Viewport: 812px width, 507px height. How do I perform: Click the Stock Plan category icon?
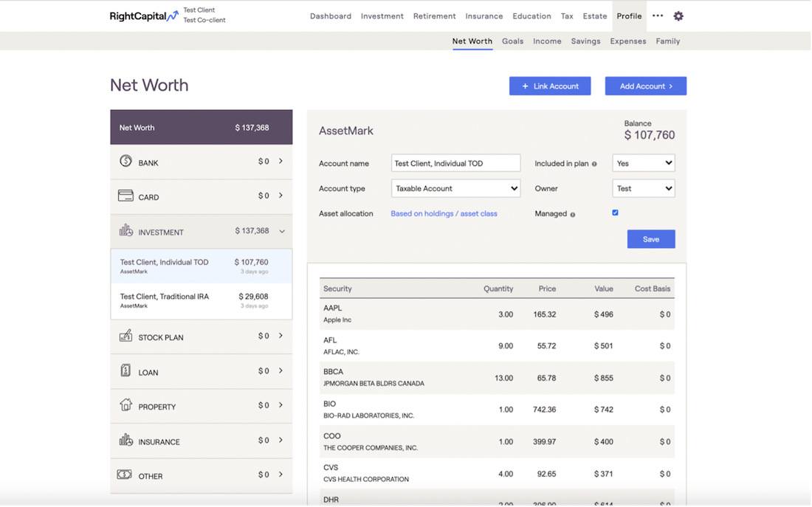click(x=125, y=337)
